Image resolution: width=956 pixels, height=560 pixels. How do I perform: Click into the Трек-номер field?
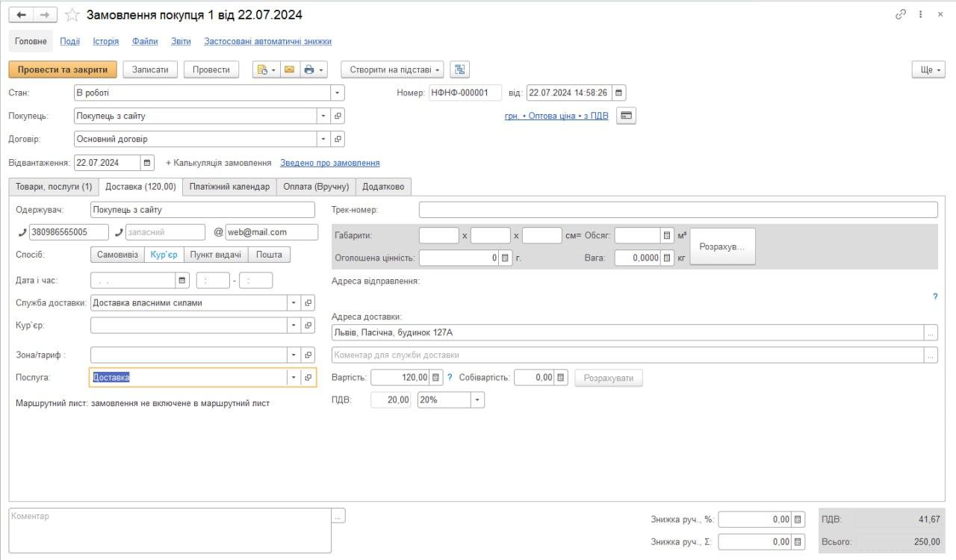(x=678, y=210)
